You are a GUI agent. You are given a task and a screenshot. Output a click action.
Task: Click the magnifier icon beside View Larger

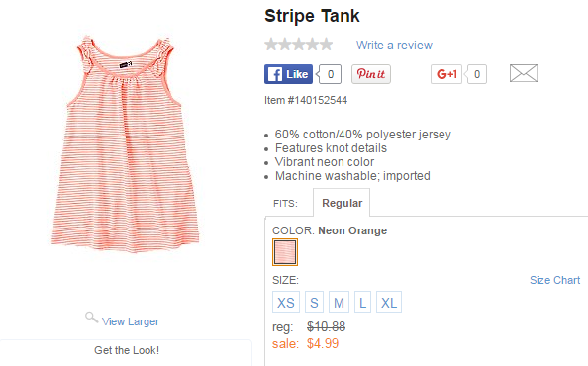(x=91, y=318)
